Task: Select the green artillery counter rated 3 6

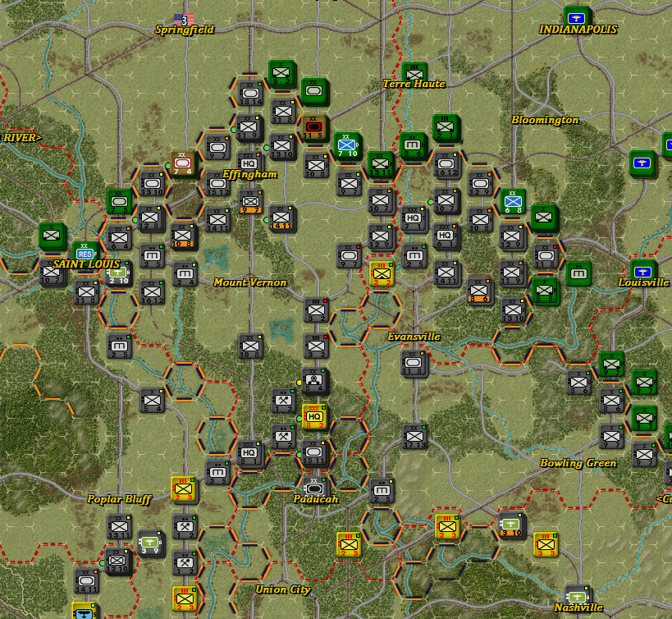Action: coord(412,146)
